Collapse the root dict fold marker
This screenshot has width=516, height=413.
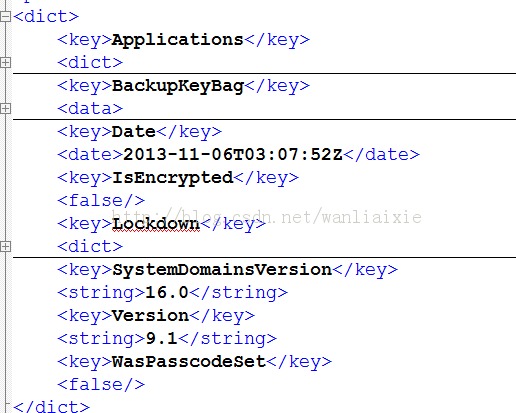(x=5, y=16)
